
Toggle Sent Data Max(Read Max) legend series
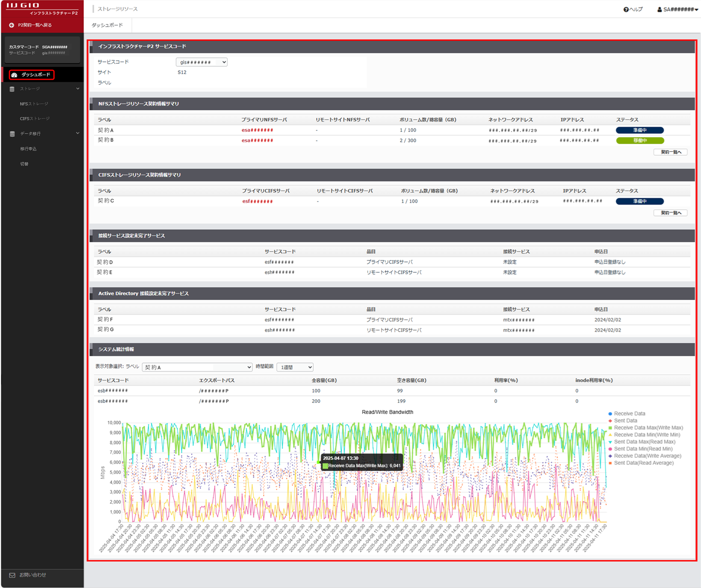[644, 442]
